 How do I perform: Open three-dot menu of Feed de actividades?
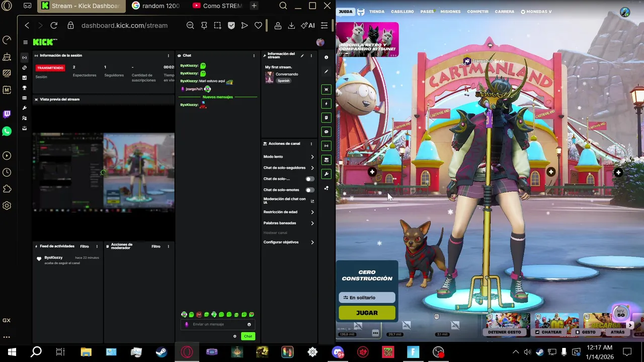(97, 246)
